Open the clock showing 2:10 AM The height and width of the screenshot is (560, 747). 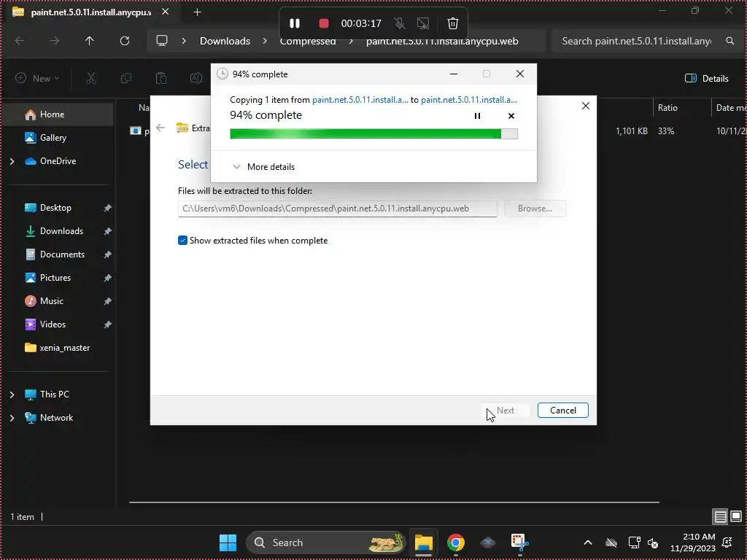693,542
